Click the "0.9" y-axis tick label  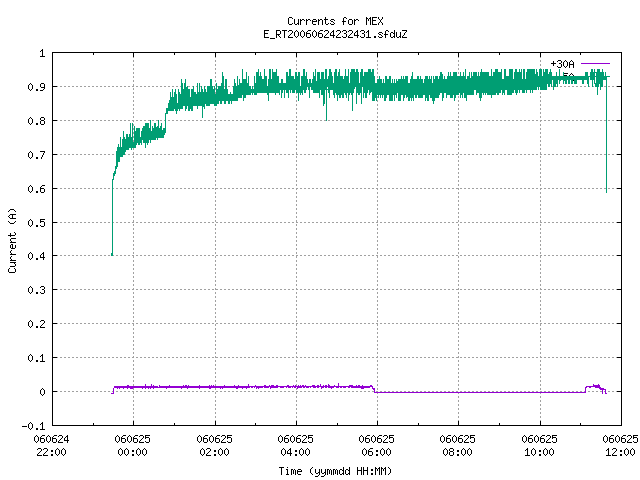[36, 87]
